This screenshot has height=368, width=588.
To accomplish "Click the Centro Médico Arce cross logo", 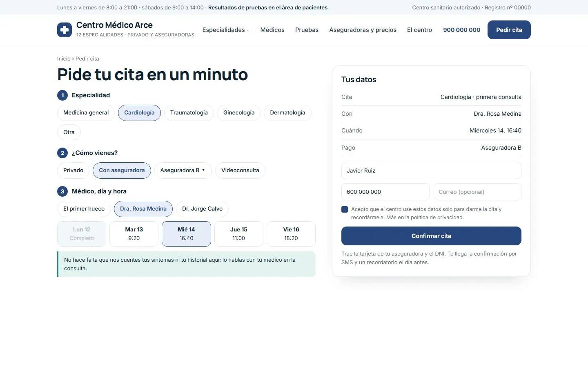I will 65,30.
